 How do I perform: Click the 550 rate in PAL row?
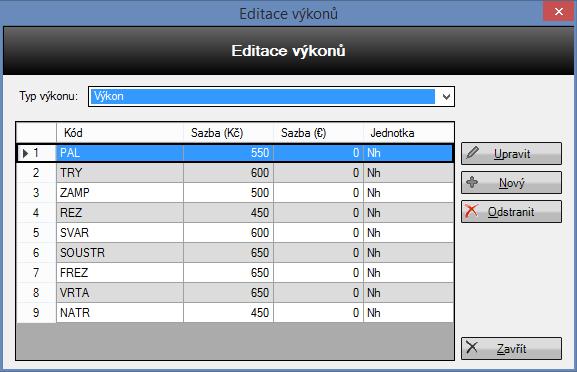[228, 153]
